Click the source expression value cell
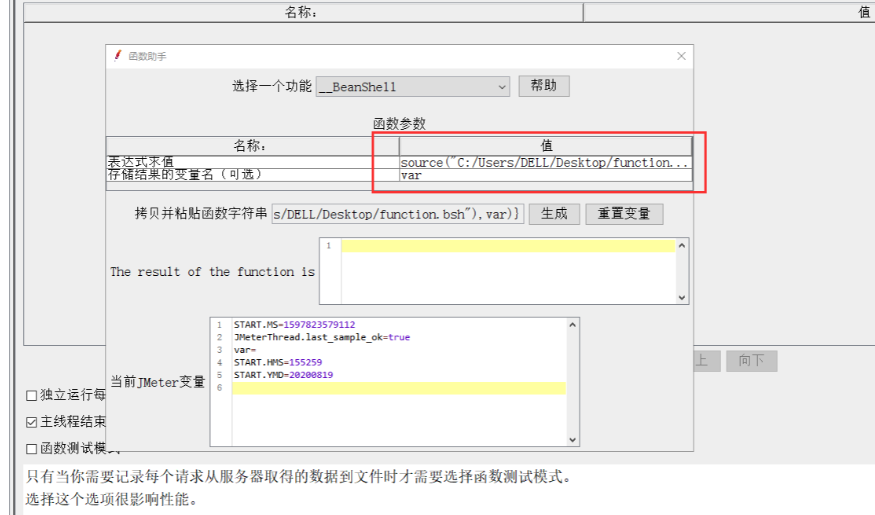The image size is (875, 515). tap(546, 162)
